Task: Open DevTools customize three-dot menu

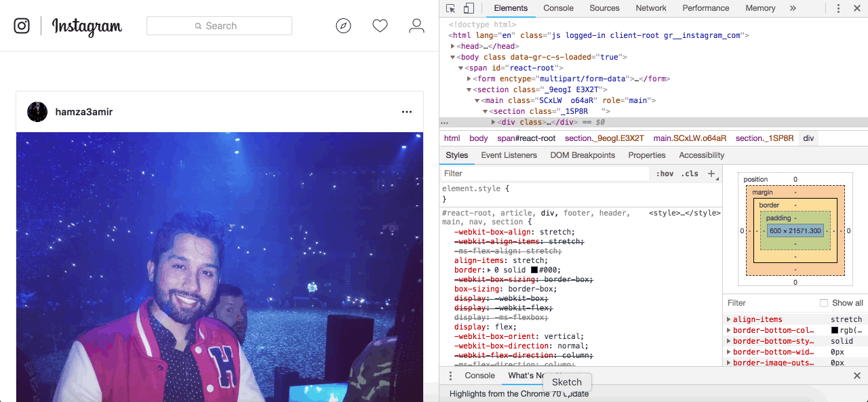Action: click(x=839, y=8)
